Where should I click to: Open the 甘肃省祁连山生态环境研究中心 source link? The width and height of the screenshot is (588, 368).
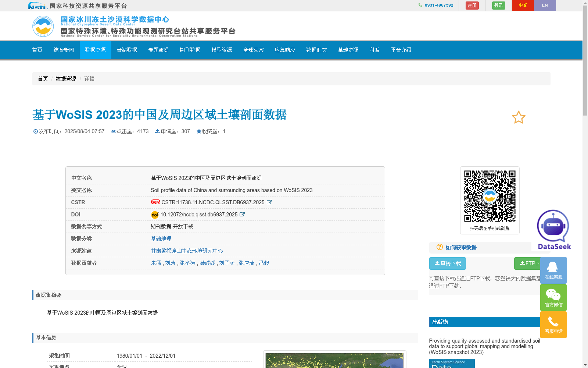pos(187,251)
